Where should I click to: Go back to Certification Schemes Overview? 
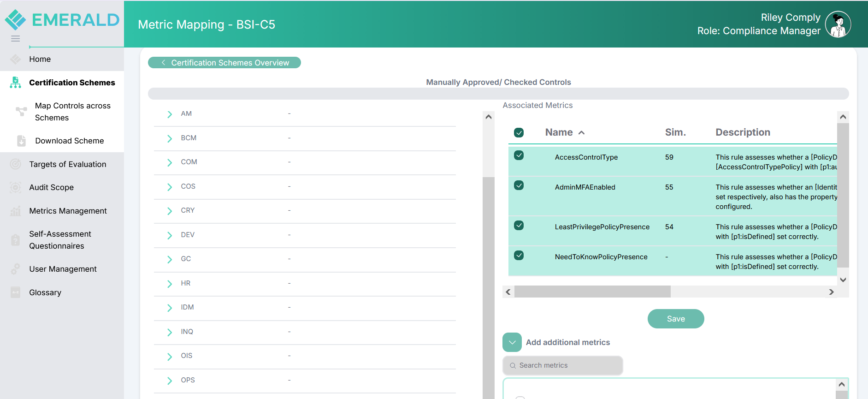(224, 63)
